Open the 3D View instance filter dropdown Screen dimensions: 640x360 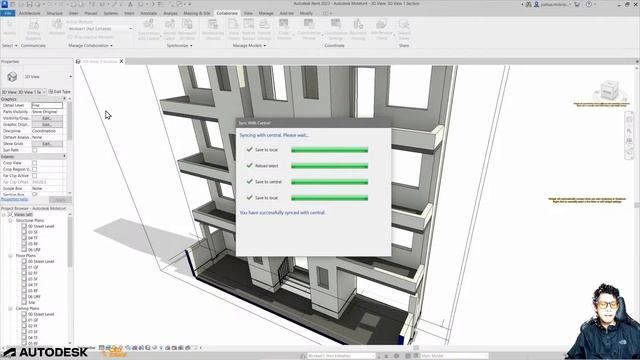click(24, 92)
